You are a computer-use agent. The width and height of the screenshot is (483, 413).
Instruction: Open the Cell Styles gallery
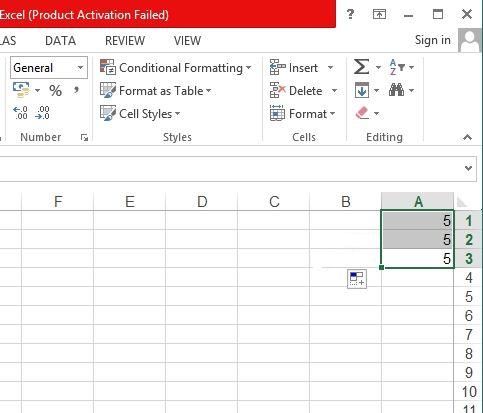(x=140, y=114)
